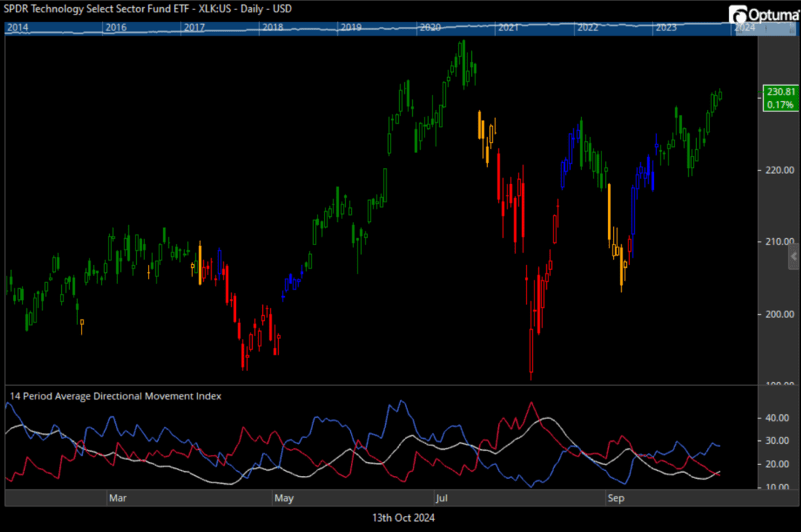Image resolution: width=801 pixels, height=532 pixels.
Task: Click the 13th Oct 2024 date caption
Action: [x=403, y=517]
